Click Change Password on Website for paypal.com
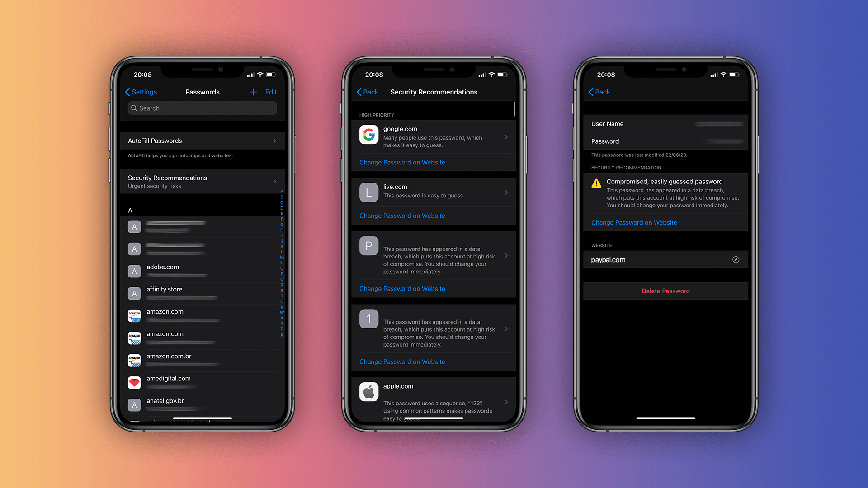This screenshot has width=868, height=488. pos(634,222)
